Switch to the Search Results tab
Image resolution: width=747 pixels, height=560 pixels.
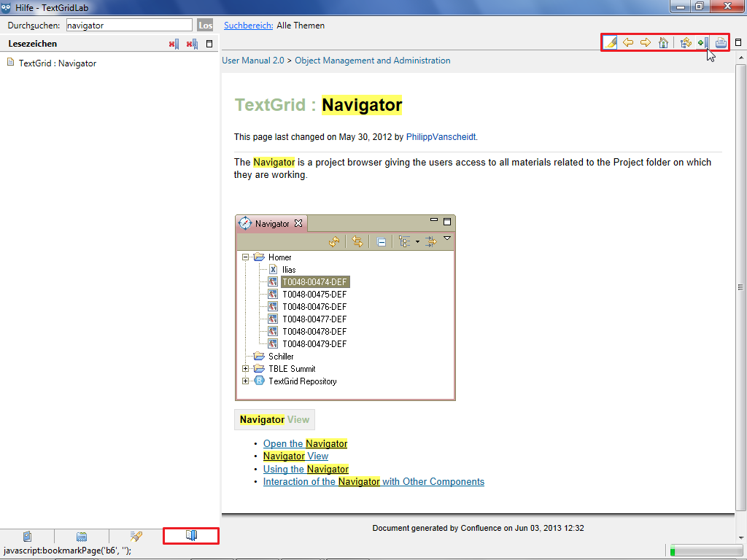pyautogui.click(x=136, y=536)
